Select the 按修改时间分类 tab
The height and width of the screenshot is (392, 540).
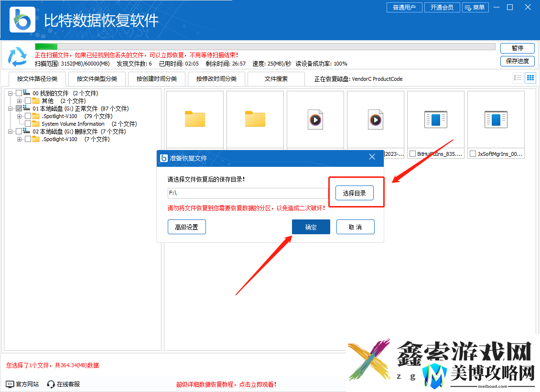tap(216, 79)
